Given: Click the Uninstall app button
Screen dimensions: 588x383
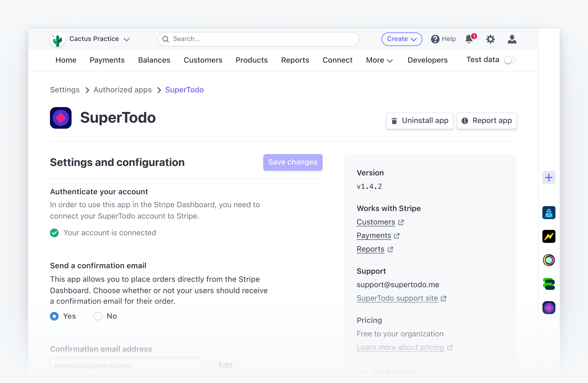Looking at the screenshot, I should point(420,121).
